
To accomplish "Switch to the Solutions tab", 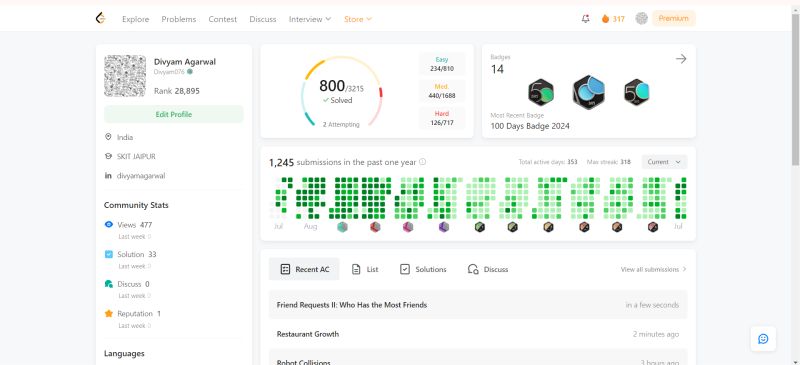I will point(422,269).
